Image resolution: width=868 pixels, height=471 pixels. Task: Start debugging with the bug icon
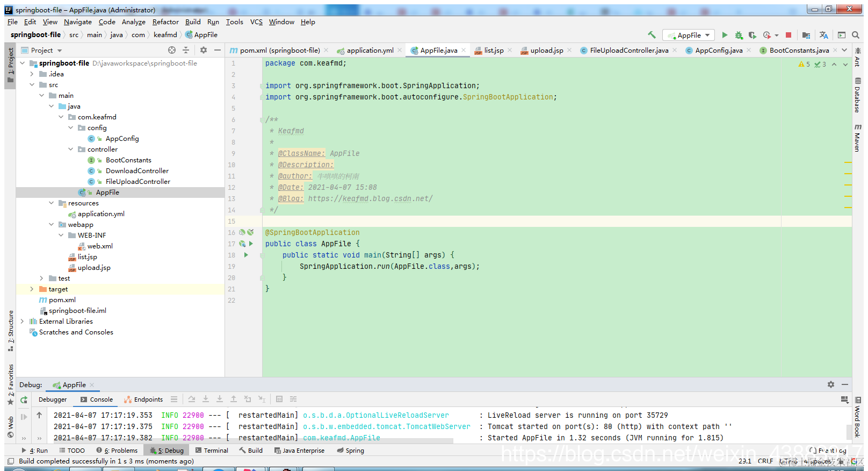739,35
